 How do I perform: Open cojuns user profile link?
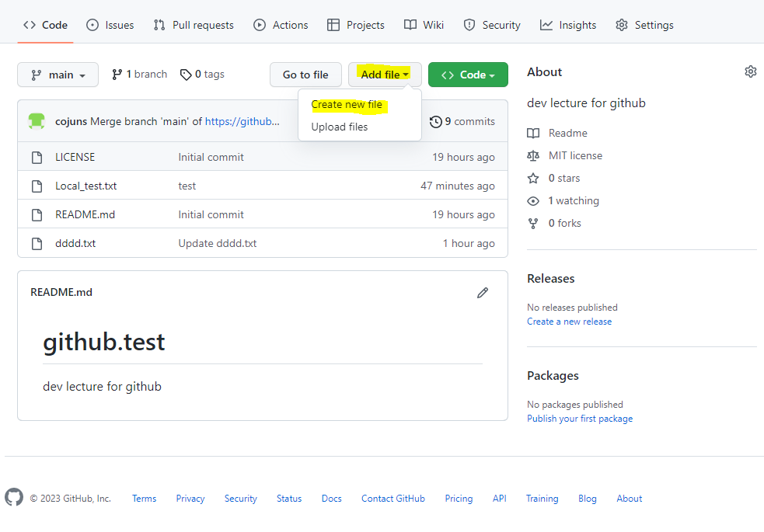click(x=72, y=121)
